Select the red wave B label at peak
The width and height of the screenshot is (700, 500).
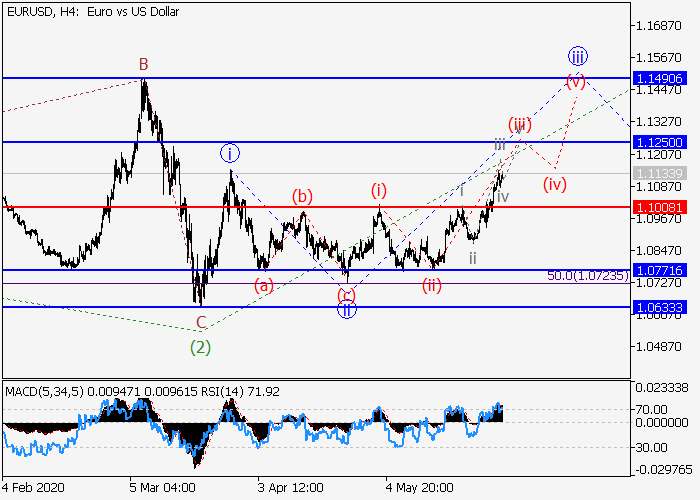tap(144, 65)
